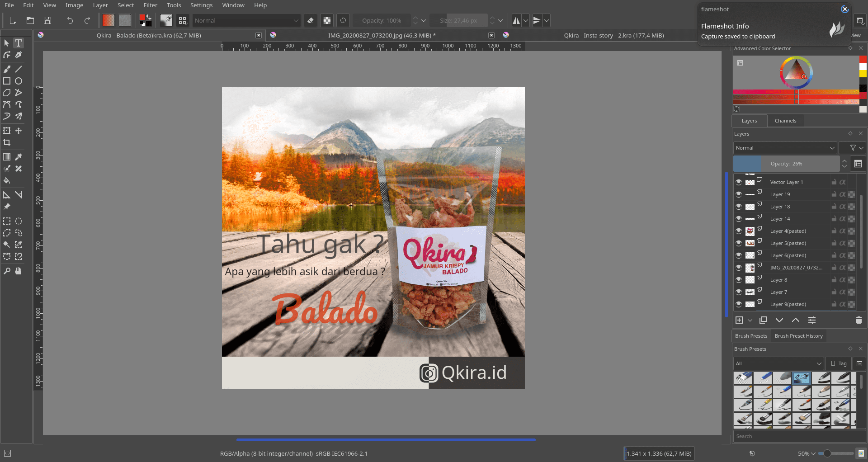Screen dimensions: 868x462
Task: Delete the selected layer with trash icon
Action: [x=859, y=320]
